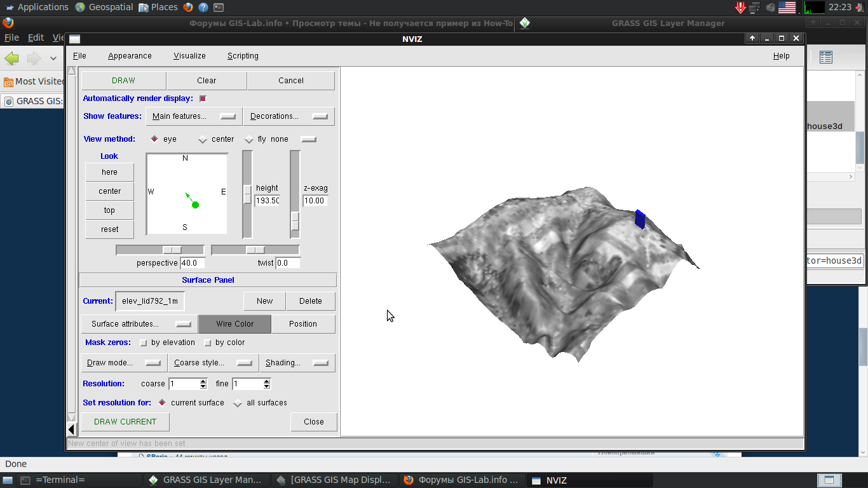Open the terminal launcher in top panel
Viewport: 868px width, 488px height.
point(218,7)
